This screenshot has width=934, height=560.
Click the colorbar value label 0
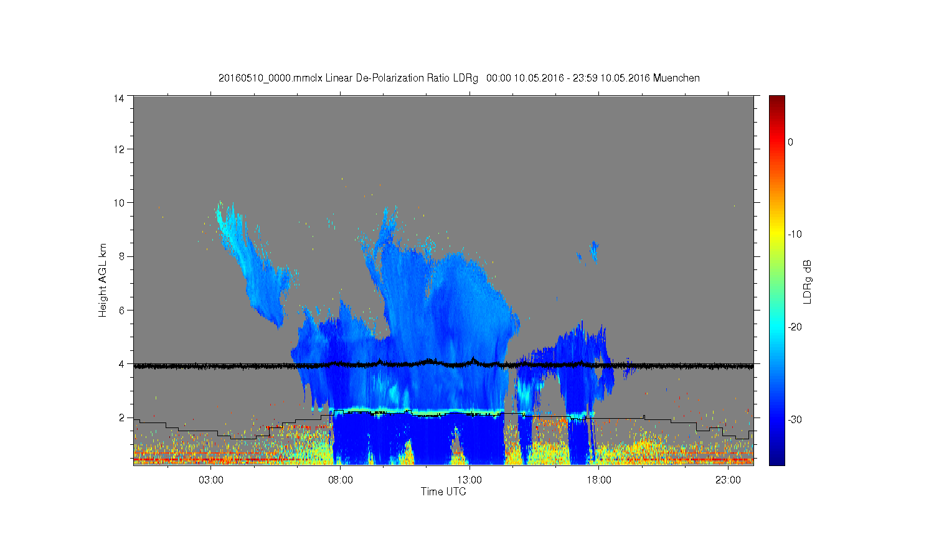[791, 142]
